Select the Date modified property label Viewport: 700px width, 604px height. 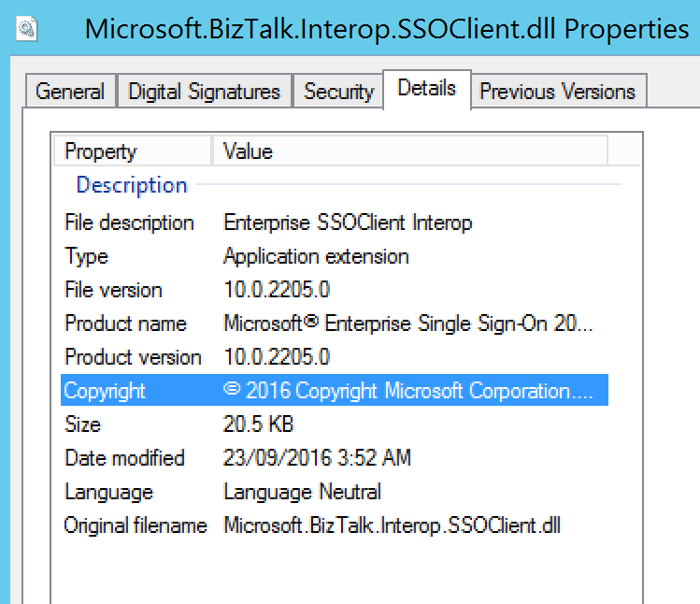click(124, 458)
